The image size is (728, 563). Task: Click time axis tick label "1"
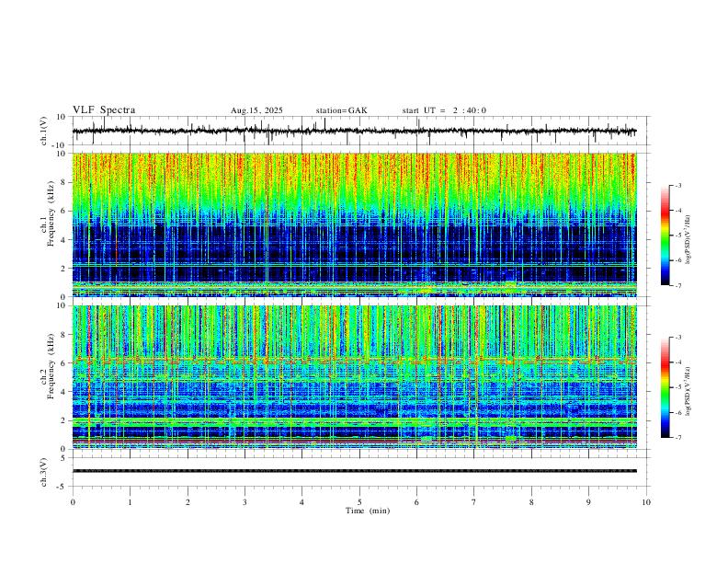130,502
